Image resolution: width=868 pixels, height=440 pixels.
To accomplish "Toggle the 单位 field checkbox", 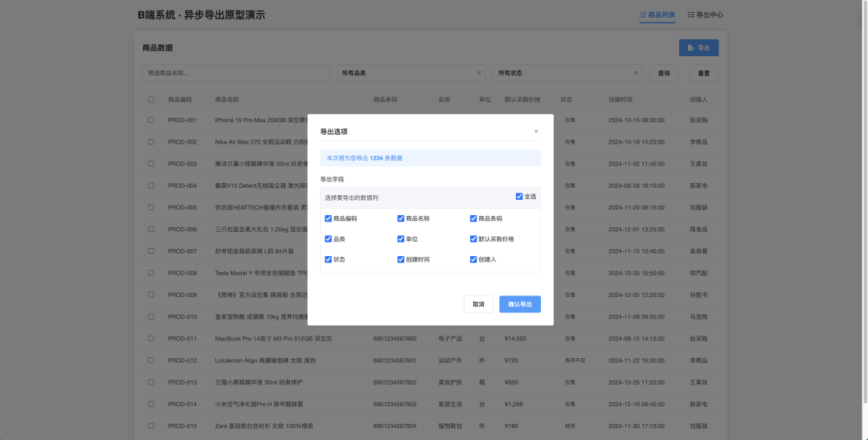I will click(x=401, y=239).
